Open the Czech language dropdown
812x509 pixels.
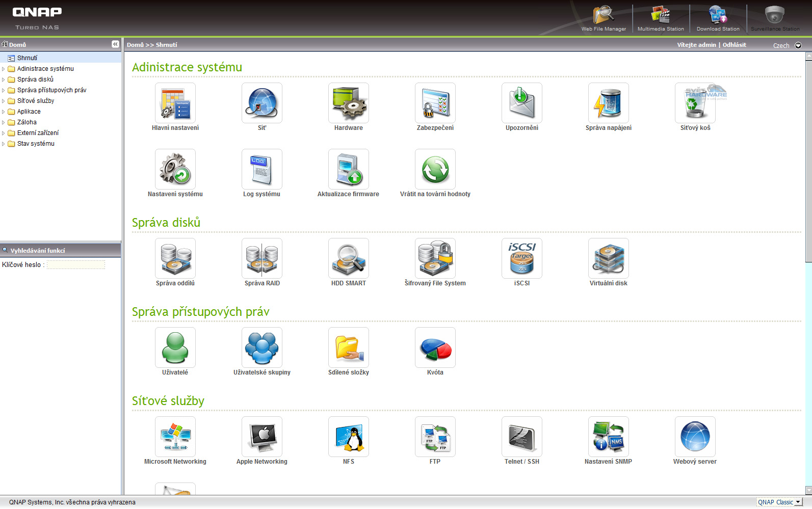click(x=798, y=45)
